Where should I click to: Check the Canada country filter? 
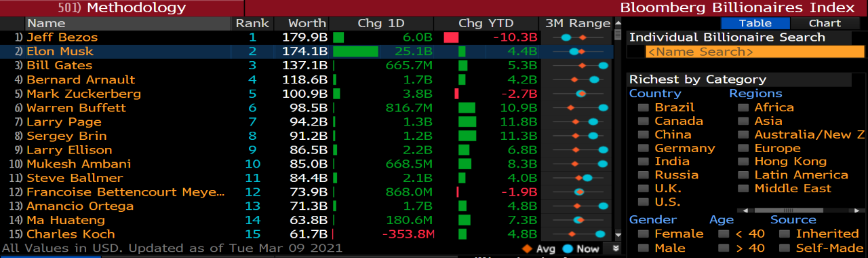tap(643, 121)
